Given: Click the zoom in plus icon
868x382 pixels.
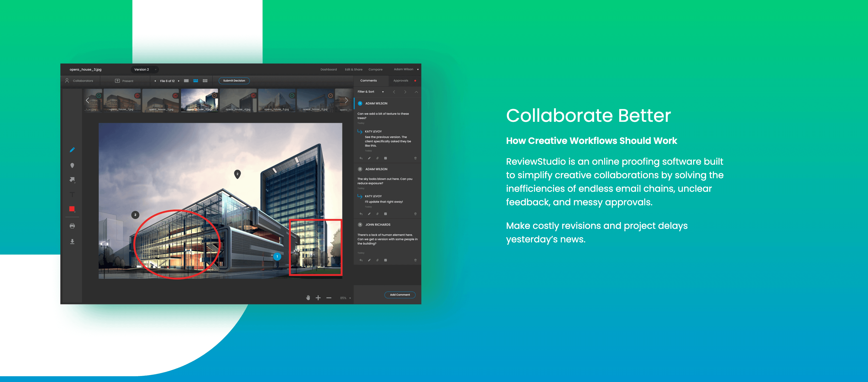Looking at the screenshot, I should pos(318,298).
